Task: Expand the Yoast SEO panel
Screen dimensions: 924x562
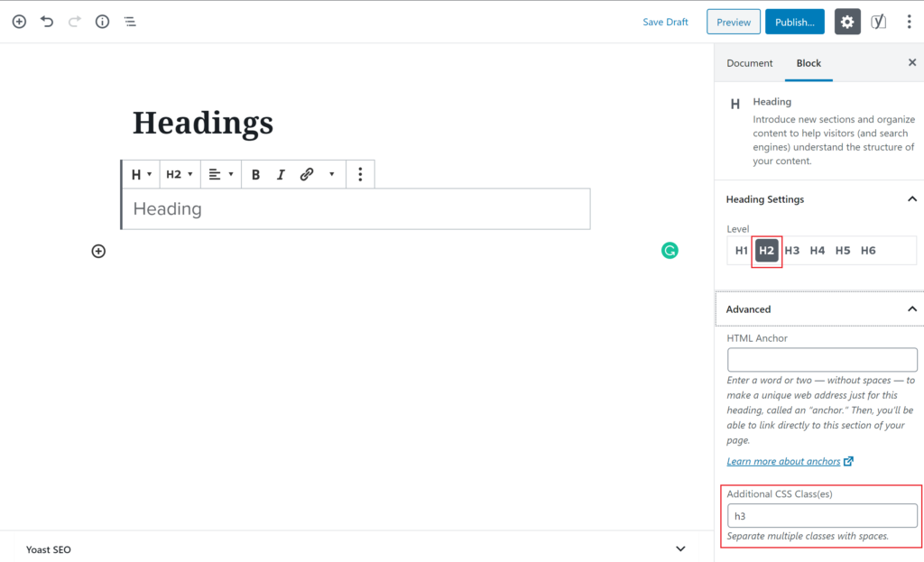Action: pos(680,549)
